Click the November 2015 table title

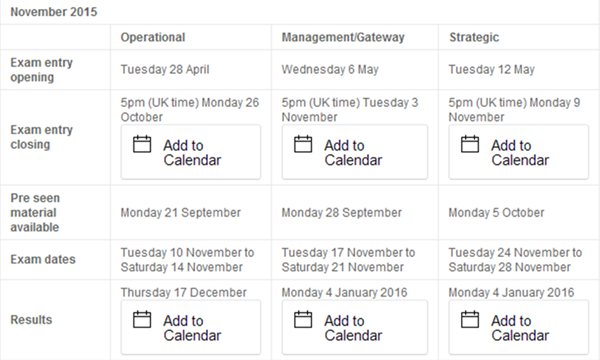(54, 12)
